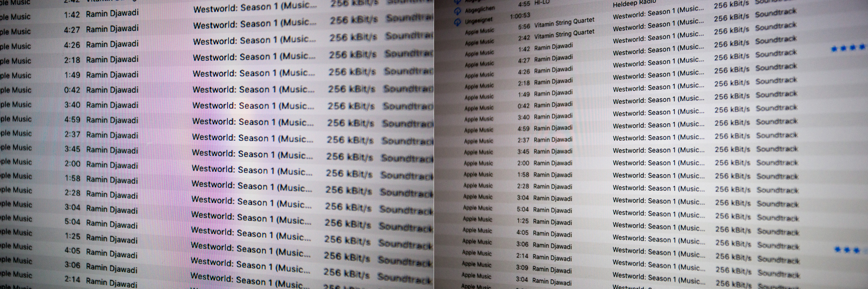Image resolution: width=868 pixels, height=289 pixels.
Task: Click the 2:00 duration in the right photo
Action: [x=523, y=163]
